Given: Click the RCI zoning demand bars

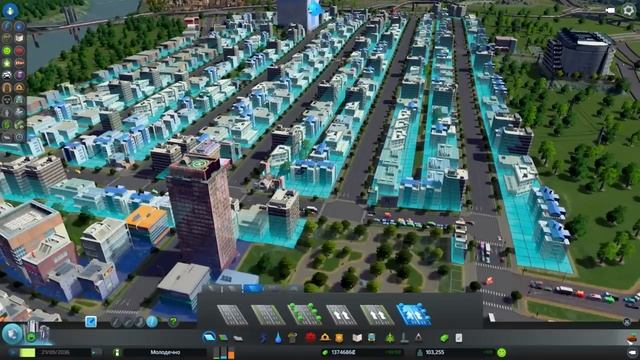Looking at the screenshot, I should pyautogui.click(x=224, y=352).
